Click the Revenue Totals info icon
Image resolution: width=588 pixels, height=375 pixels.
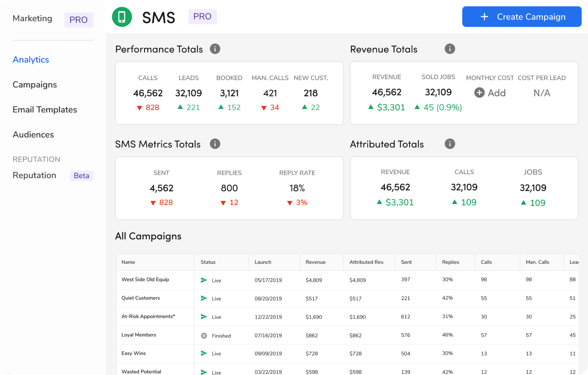pos(449,49)
